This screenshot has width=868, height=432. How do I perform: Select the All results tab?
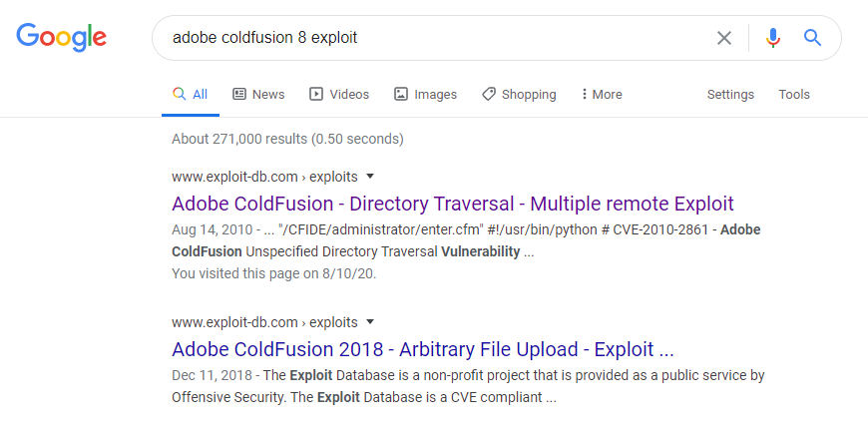point(191,94)
